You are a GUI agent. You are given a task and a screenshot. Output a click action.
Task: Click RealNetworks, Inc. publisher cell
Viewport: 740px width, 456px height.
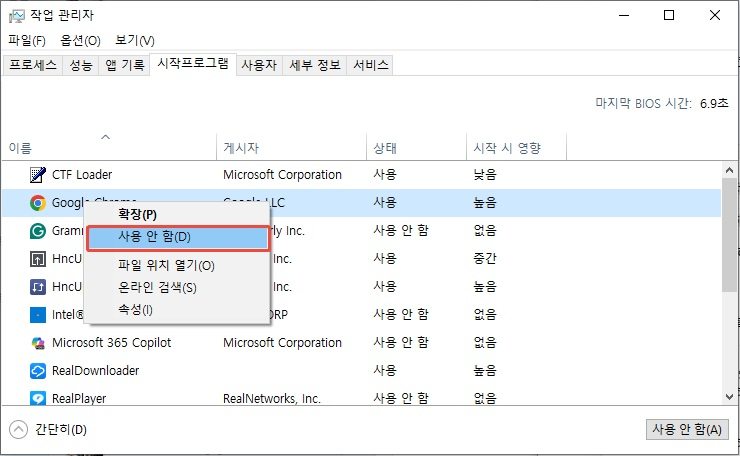(x=272, y=398)
